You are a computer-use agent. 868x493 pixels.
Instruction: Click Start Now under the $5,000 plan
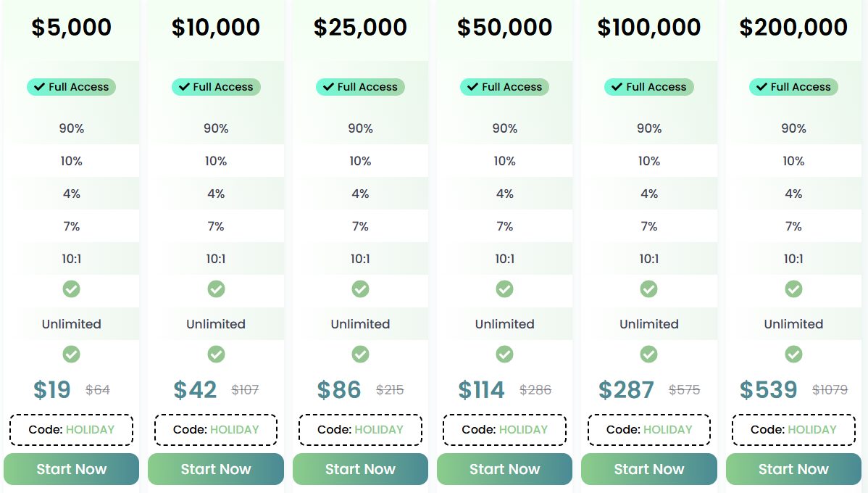coord(71,469)
